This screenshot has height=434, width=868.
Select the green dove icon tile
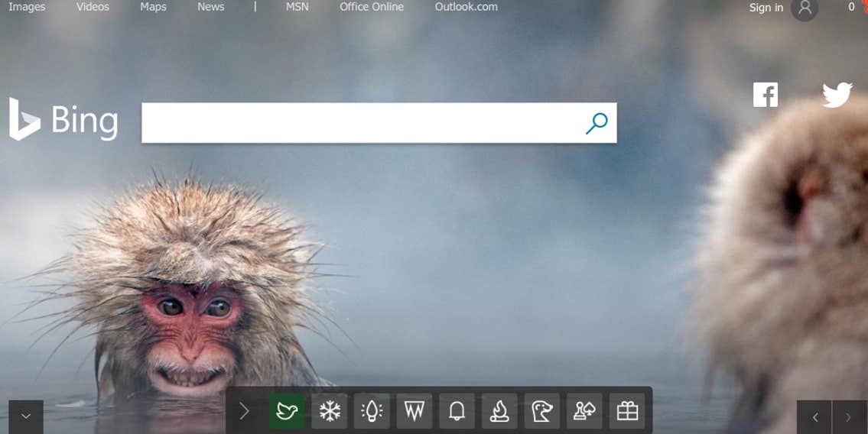[x=287, y=411]
